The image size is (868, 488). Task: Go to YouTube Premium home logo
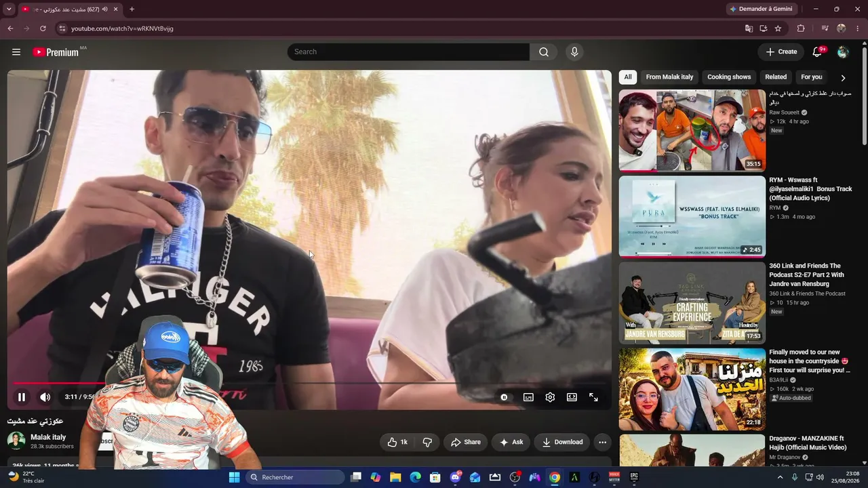pos(56,52)
